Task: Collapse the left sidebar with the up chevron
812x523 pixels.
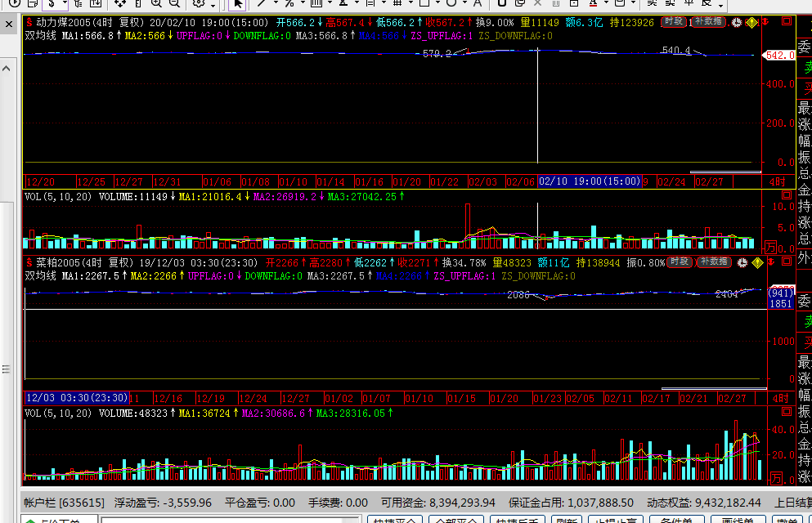Action: coord(7,69)
